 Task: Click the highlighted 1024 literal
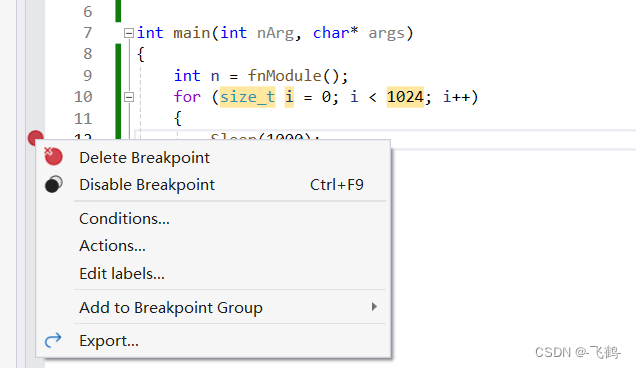(405, 97)
